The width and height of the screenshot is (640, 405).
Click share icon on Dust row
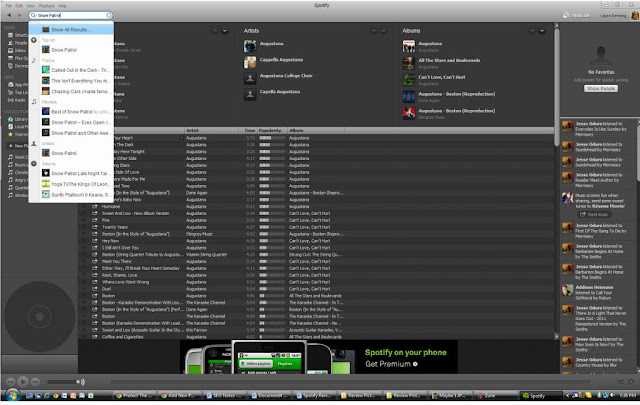[95, 289]
